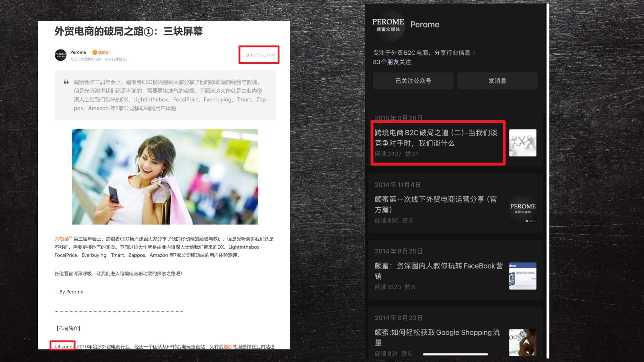Click 阅读 2427 赞 21 stats text

(396, 154)
